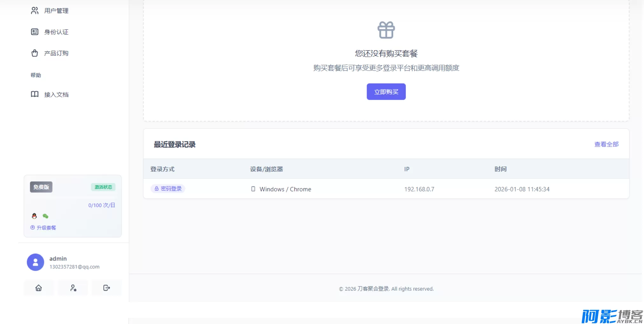Click the 1302357281@qq.com email text
The image size is (644, 324).
74,267
